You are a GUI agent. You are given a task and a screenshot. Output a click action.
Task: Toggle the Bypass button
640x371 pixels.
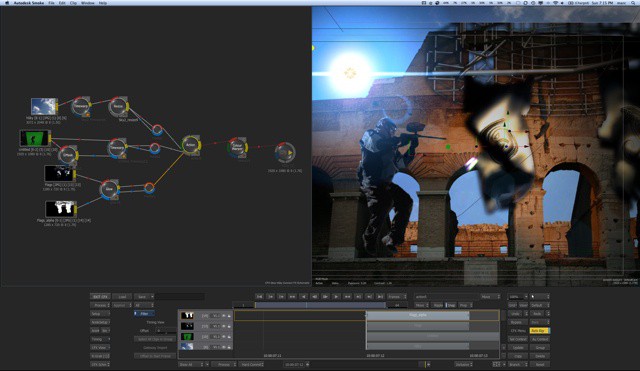pyautogui.click(x=518, y=322)
